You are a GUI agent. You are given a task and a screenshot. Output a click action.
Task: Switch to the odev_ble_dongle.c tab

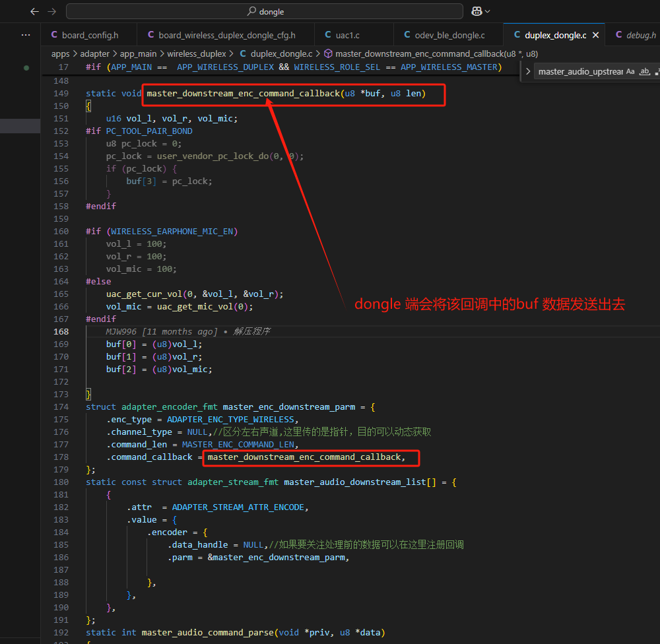pos(448,35)
